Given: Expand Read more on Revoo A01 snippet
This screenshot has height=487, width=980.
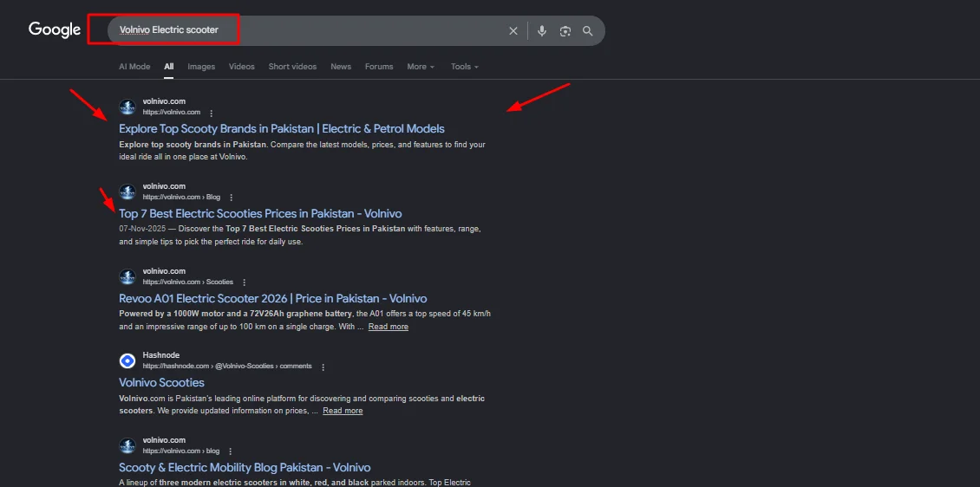Looking at the screenshot, I should click(388, 327).
